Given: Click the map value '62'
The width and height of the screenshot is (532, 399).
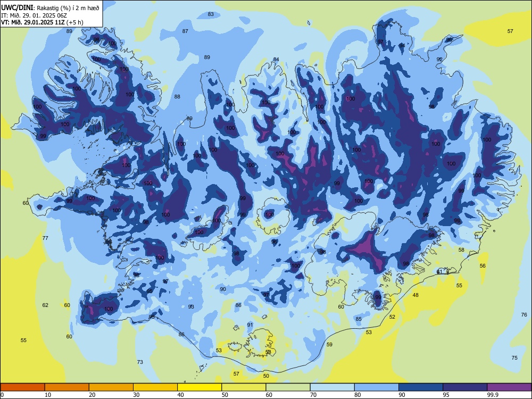Looking at the screenshot, I should 45,305.
